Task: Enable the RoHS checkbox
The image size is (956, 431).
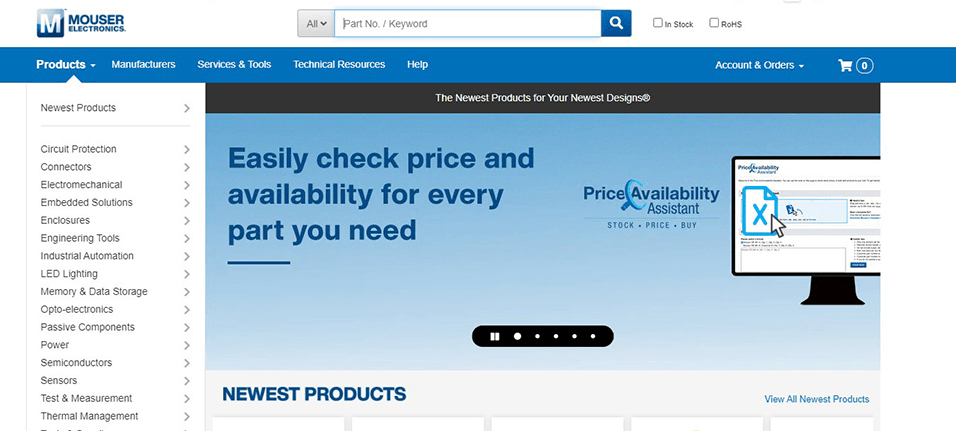Action: pos(713,23)
